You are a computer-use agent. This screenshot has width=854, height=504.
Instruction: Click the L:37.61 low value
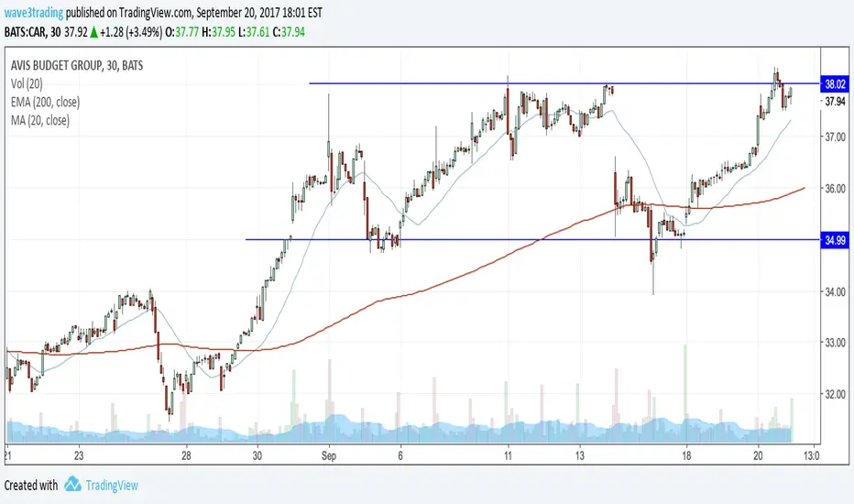[x=255, y=32]
